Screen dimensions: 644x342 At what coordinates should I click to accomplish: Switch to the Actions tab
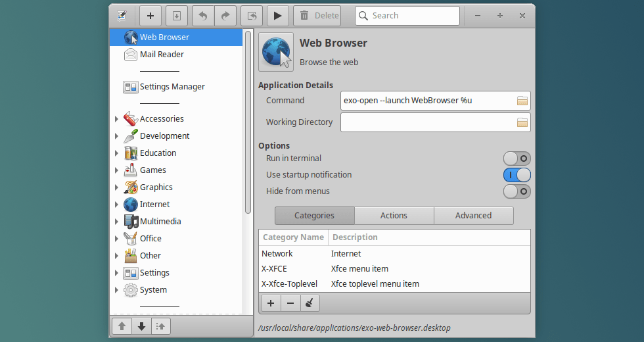pyautogui.click(x=394, y=216)
